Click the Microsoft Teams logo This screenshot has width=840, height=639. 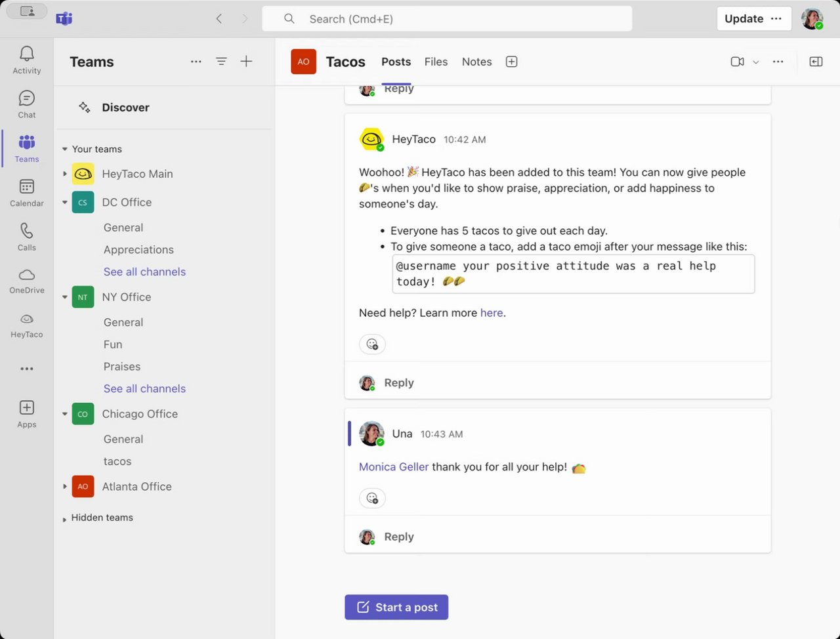[64, 18]
